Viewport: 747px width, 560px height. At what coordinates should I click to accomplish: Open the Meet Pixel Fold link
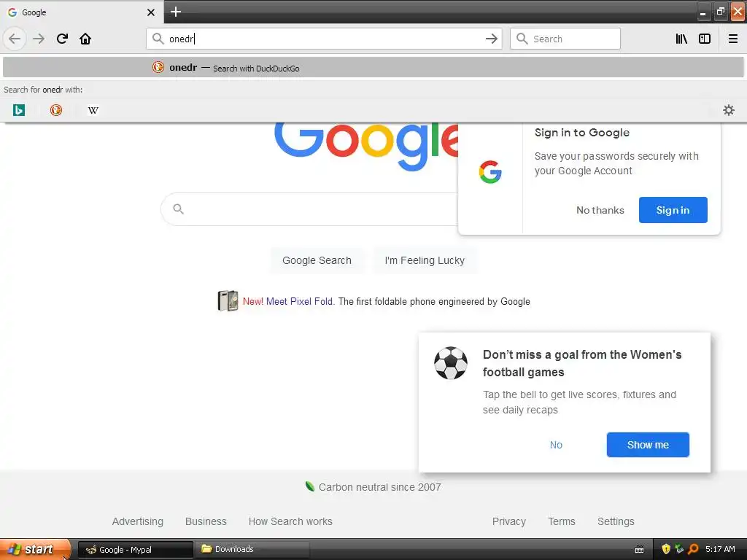(300, 301)
